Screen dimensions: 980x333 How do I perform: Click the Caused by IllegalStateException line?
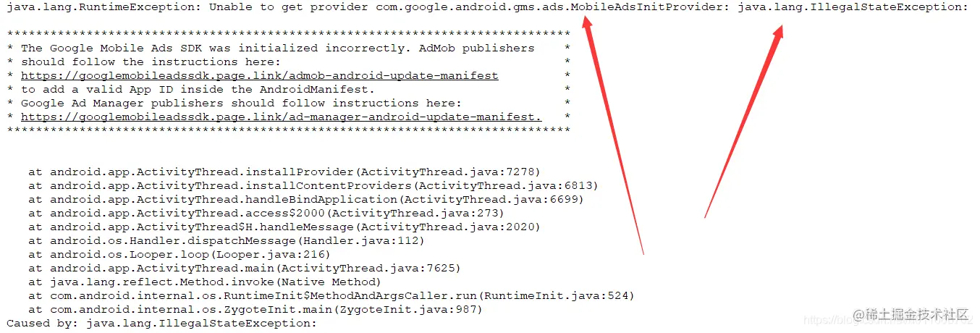pyautogui.click(x=162, y=324)
